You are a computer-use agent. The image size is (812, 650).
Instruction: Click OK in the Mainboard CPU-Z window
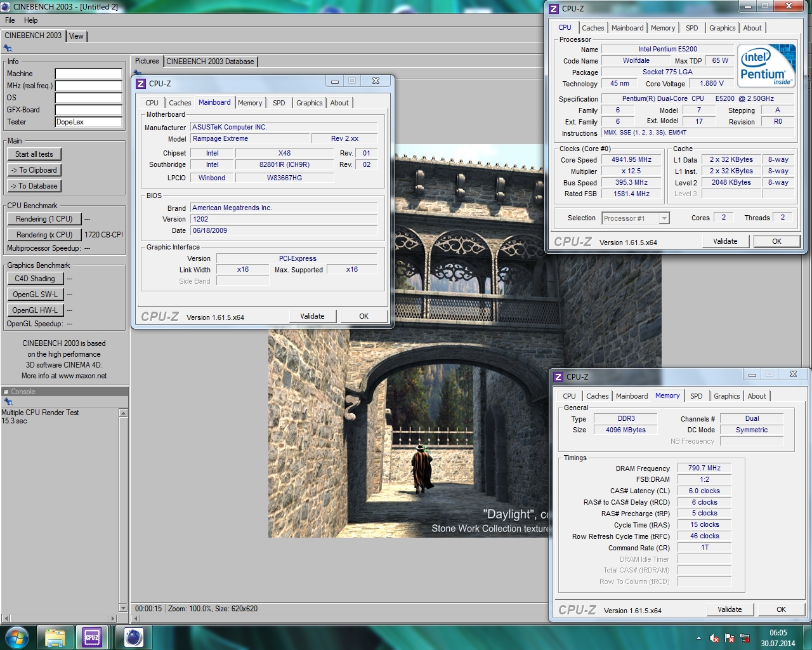coord(363,316)
